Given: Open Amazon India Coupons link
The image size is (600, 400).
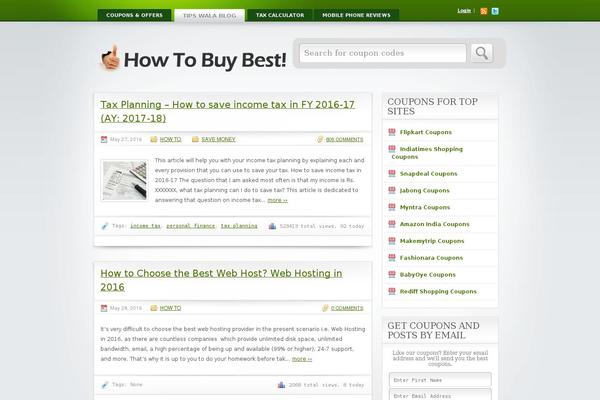Looking at the screenshot, I should pyautogui.click(x=434, y=224).
